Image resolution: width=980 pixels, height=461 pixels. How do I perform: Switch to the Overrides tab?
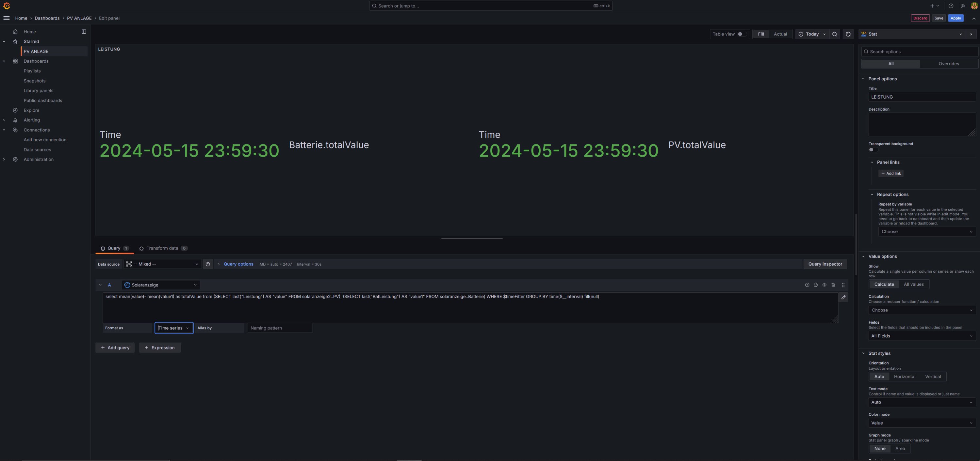pos(948,64)
